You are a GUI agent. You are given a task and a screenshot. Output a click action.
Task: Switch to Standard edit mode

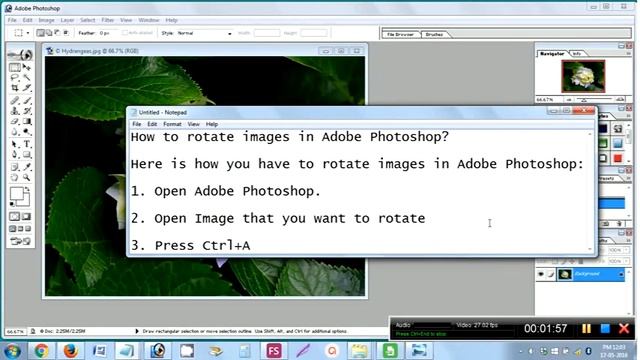pos(15,216)
